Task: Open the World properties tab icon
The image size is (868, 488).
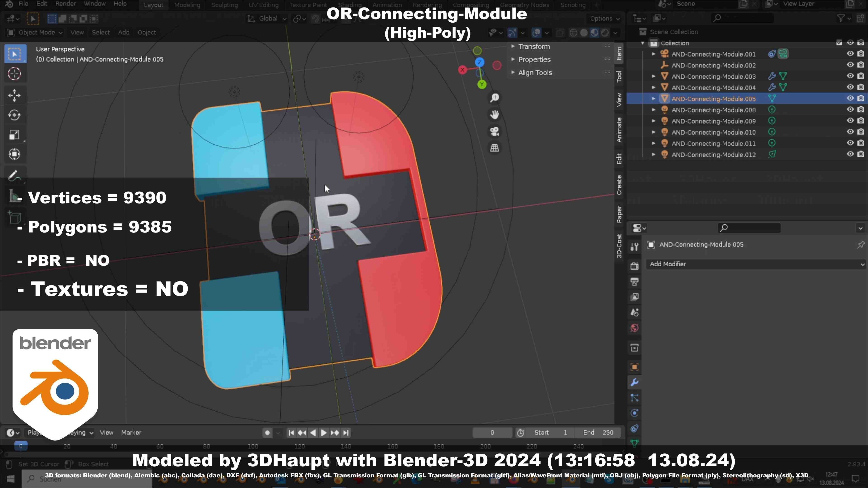Action: click(634, 328)
